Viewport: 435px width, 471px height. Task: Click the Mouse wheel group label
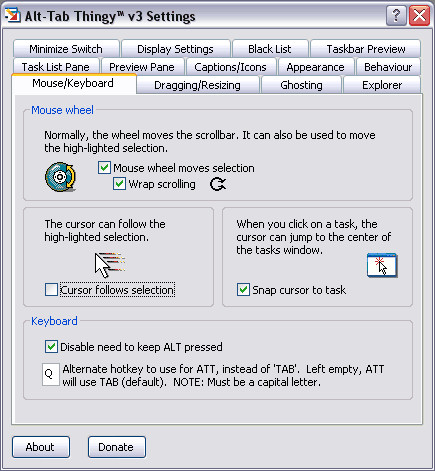point(62,110)
